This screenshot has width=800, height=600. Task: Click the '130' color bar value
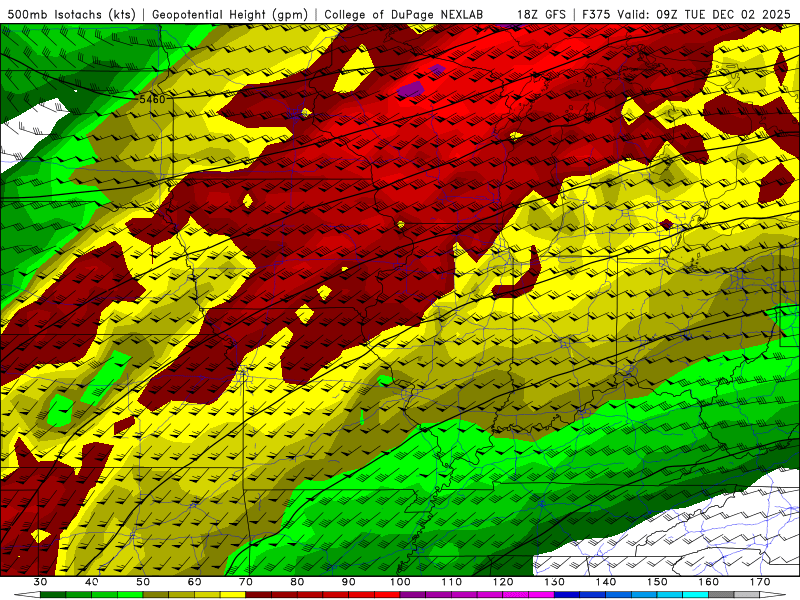(x=555, y=582)
